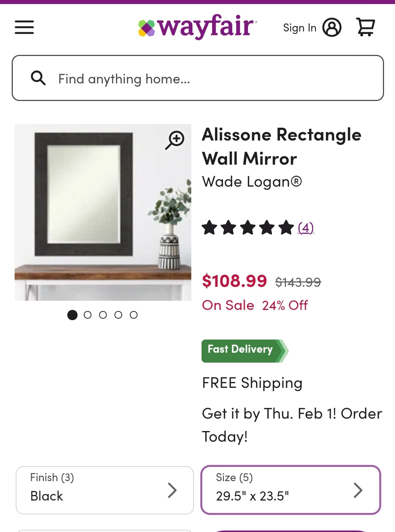Expand the Size options selector
Viewport: 395px width, 532px height.
(291, 490)
